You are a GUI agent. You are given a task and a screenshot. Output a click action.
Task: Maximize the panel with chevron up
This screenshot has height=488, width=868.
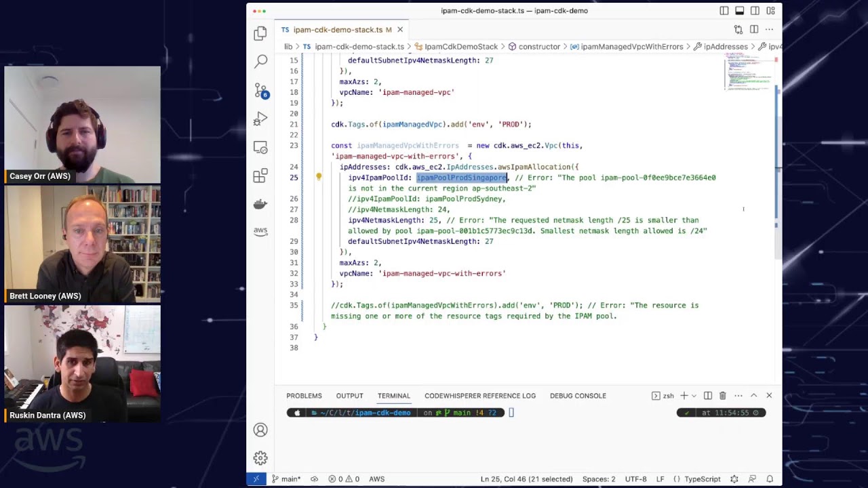click(x=753, y=396)
